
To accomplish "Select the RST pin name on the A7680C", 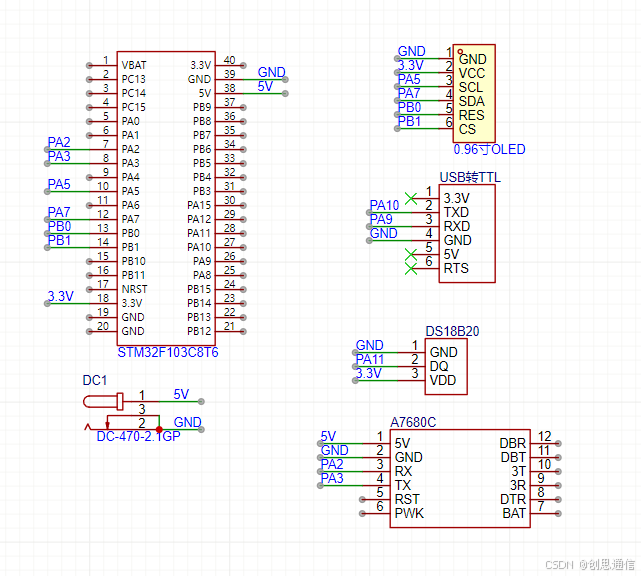I will 407,500.
